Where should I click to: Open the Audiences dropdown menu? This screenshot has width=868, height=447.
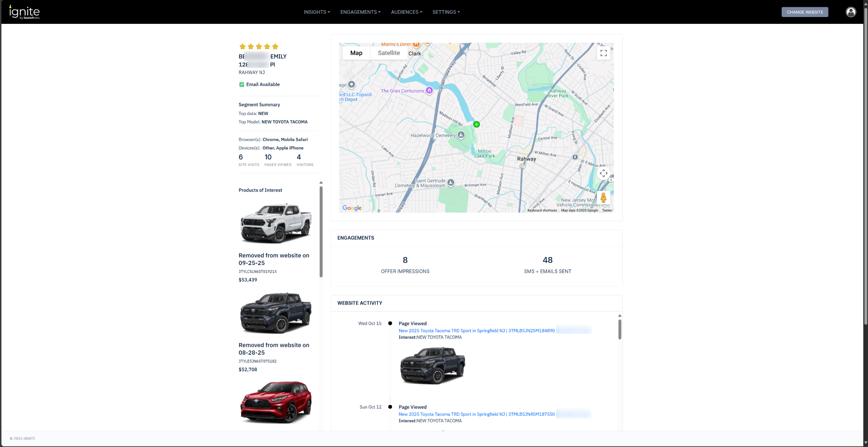[x=407, y=12]
